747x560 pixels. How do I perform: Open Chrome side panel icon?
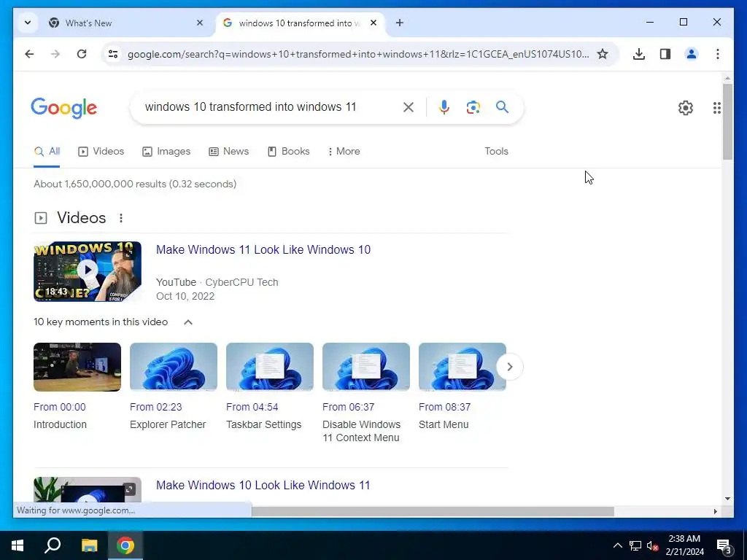tap(665, 54)
